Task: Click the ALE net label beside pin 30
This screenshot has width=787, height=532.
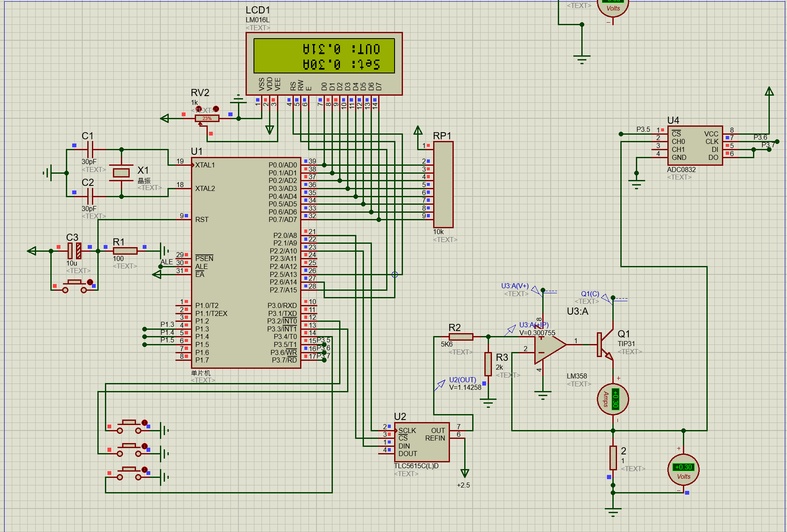Action: pyautogui.click(x=167, y=262)
